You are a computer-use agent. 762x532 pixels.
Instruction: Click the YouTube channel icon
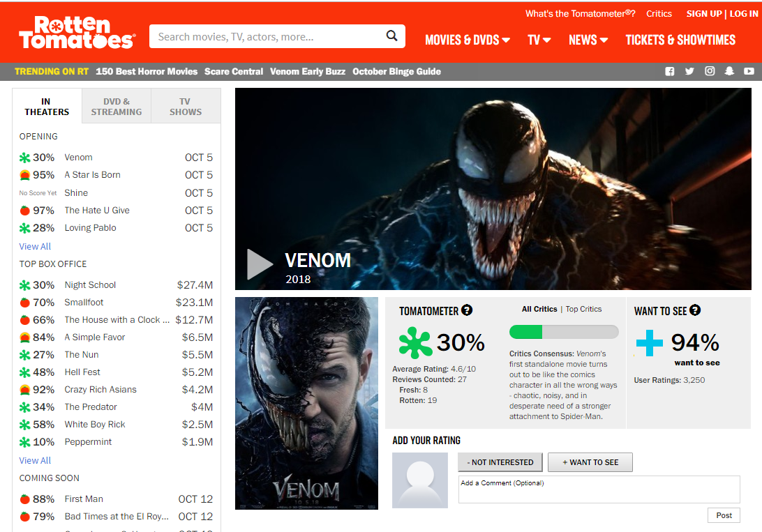[749, 71]
